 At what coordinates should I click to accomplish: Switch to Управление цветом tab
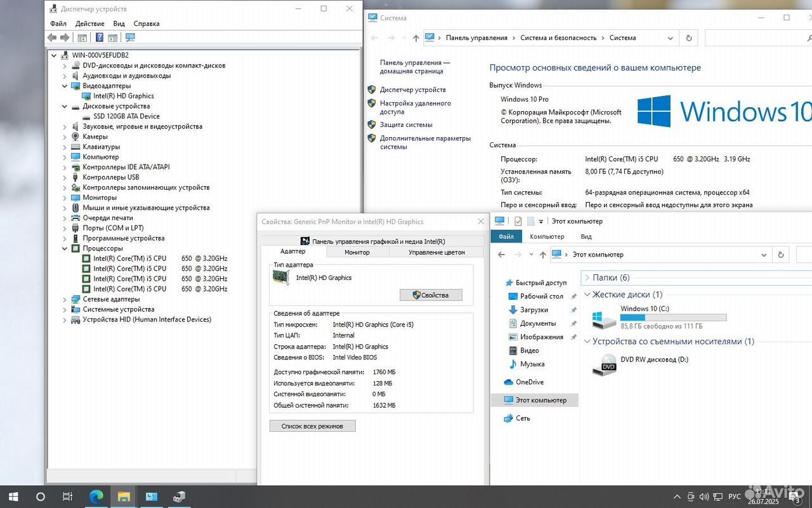(436, 252)
